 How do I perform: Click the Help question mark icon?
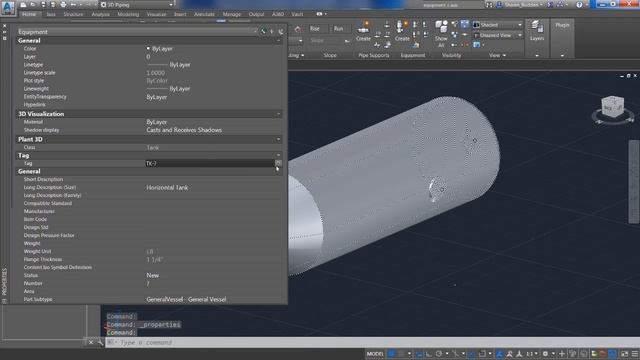[579, 4]
